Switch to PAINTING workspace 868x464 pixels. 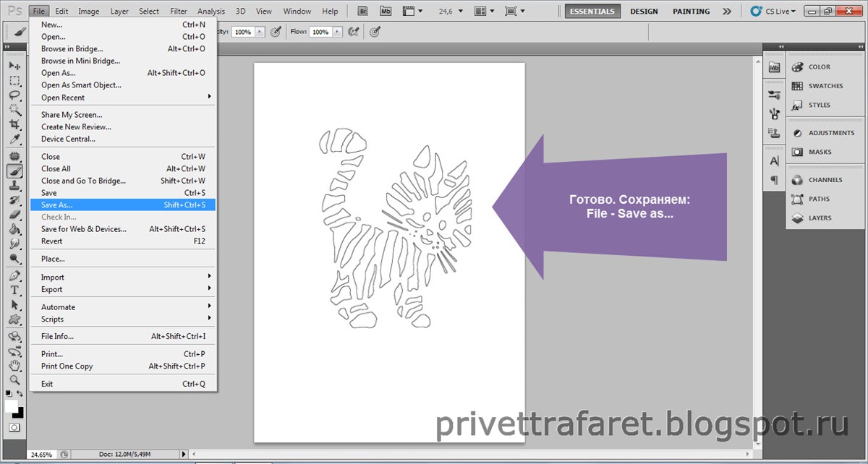[x=691, y=12]
